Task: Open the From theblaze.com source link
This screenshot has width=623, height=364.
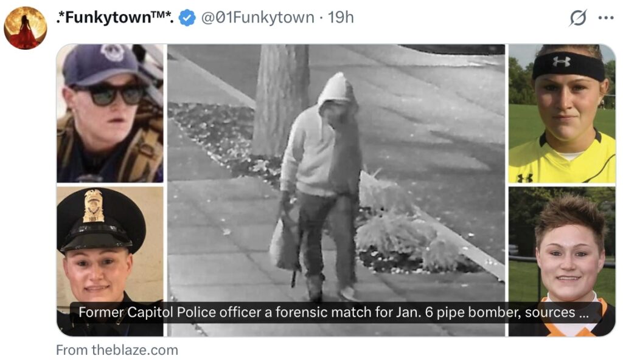Action: [x=117, y=350]
